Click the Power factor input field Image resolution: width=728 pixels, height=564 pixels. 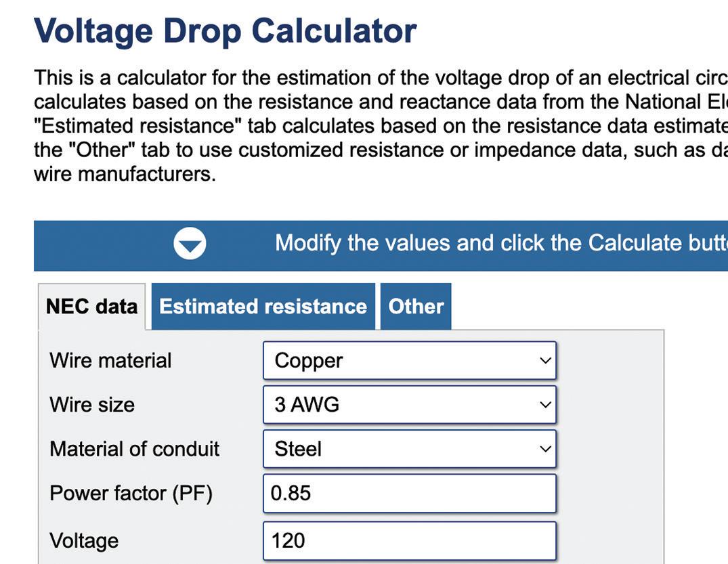click(408, 493)
